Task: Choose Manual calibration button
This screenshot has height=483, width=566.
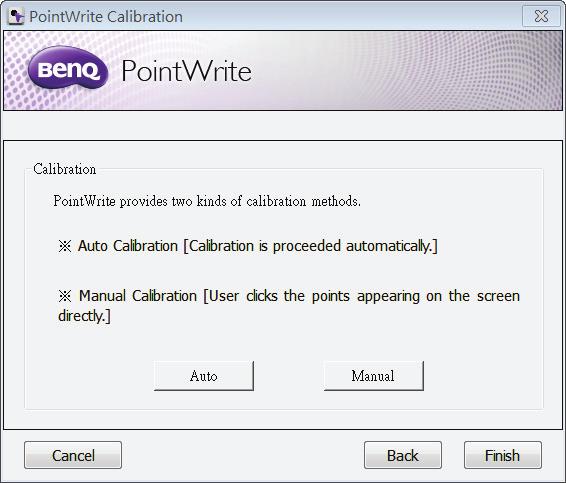Action: pyautogui.click(x=374, y=376)
